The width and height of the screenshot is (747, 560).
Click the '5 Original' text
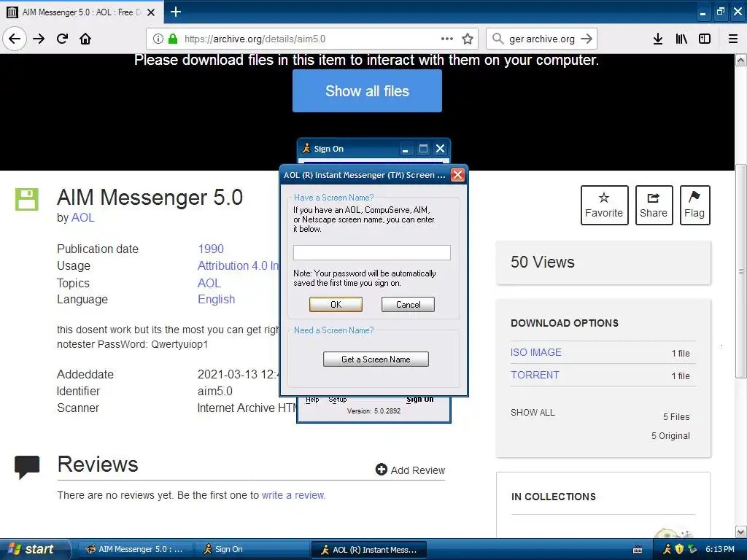coord(670,436)
